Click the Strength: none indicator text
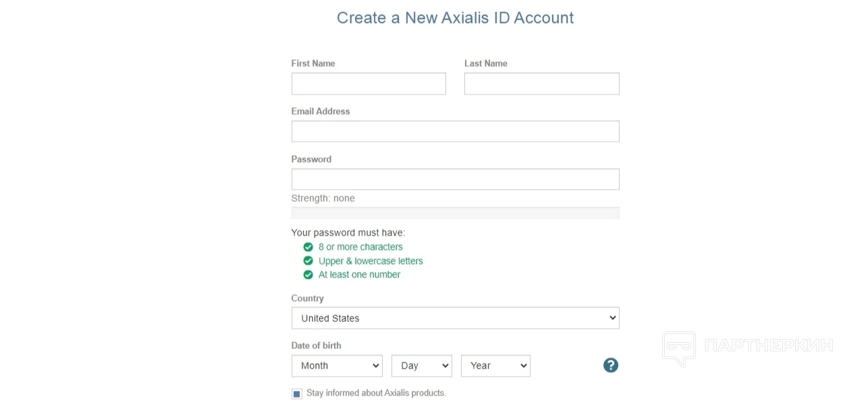868x403 pixels. pyautogui.click(x=323, y=198)
